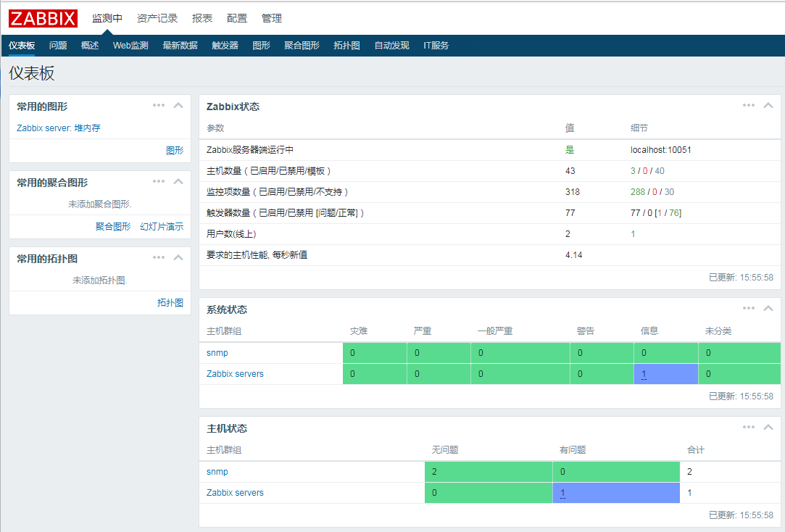The width and height of the screenshot is (785, 532).
Task: Collapse the 常用的聚合图形 widget
Action: (x=178, y=181)
